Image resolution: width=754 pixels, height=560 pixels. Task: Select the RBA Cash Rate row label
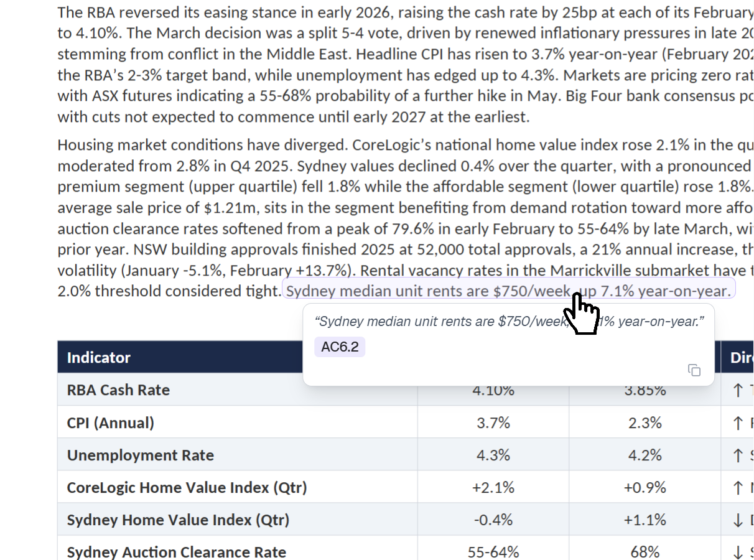118,390
